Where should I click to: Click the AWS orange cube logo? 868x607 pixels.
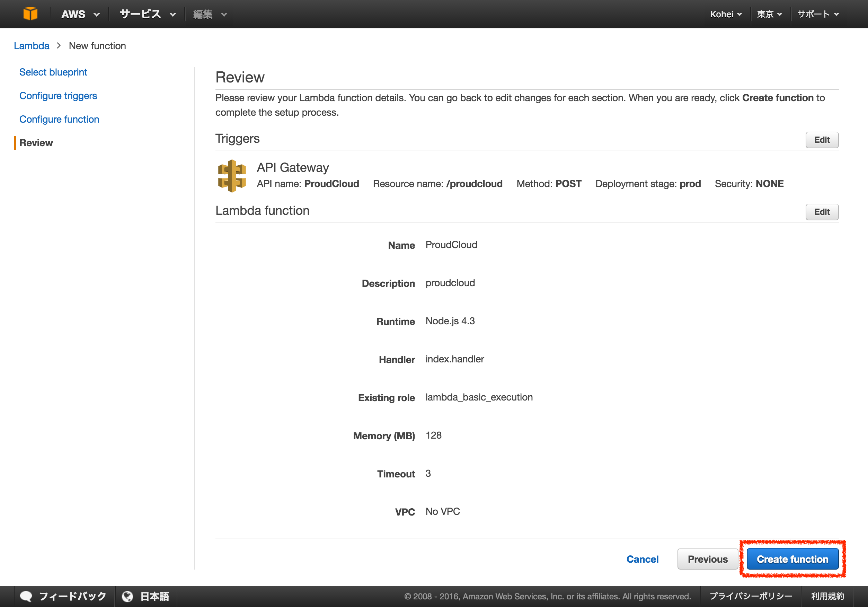pyautogui.click(x=30, y=14)
